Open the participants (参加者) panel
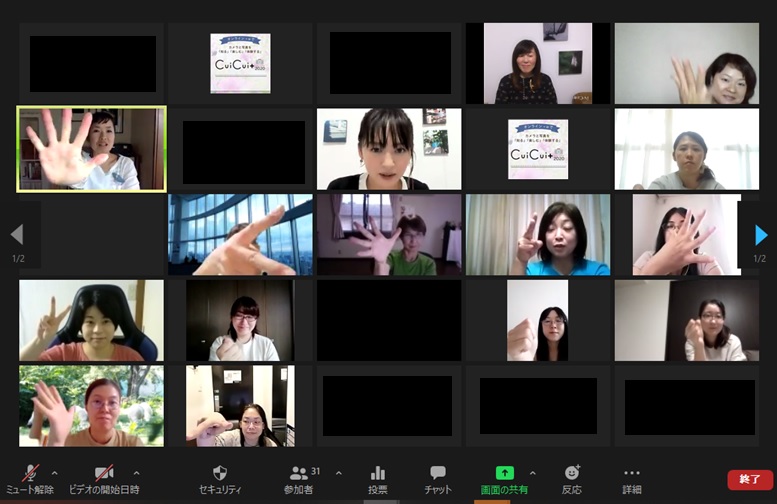Image resolution: width=777 pixels, height=504 pixels. [300, 476]
